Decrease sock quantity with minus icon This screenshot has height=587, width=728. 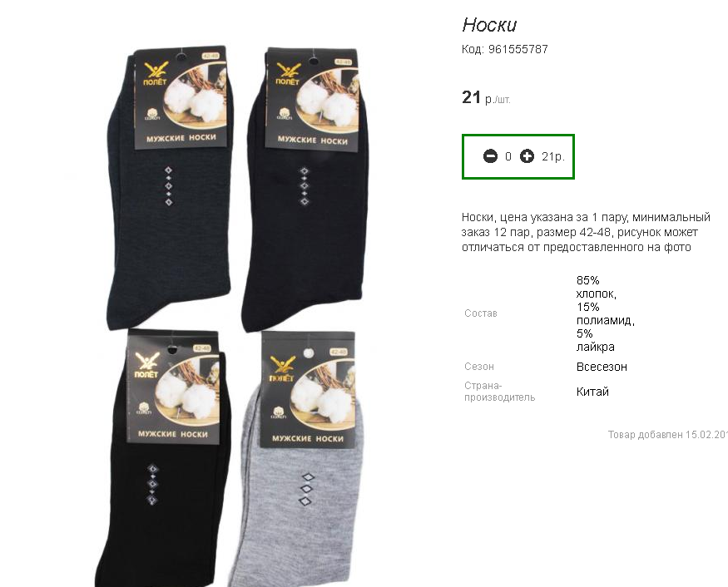pos(490,156)
